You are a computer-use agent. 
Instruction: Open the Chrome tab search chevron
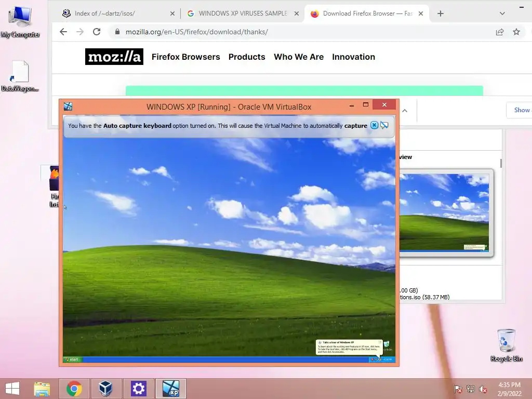pos(502,14)
